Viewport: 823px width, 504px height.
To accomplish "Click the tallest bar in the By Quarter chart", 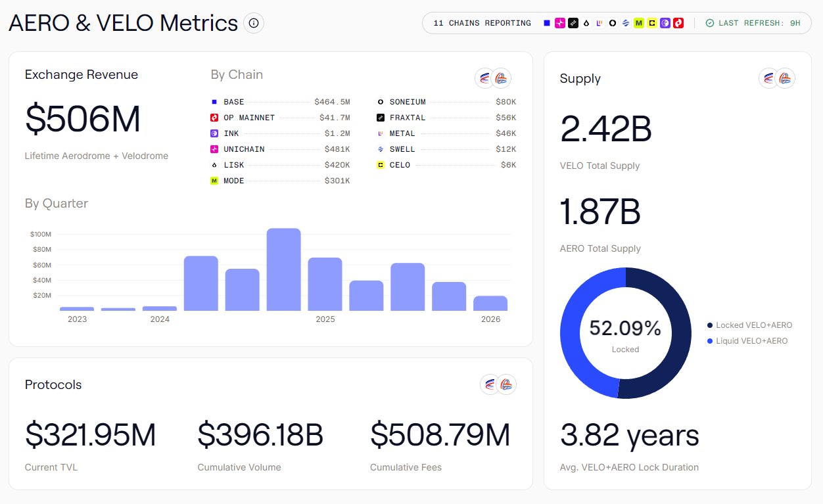I will point(283,269).
